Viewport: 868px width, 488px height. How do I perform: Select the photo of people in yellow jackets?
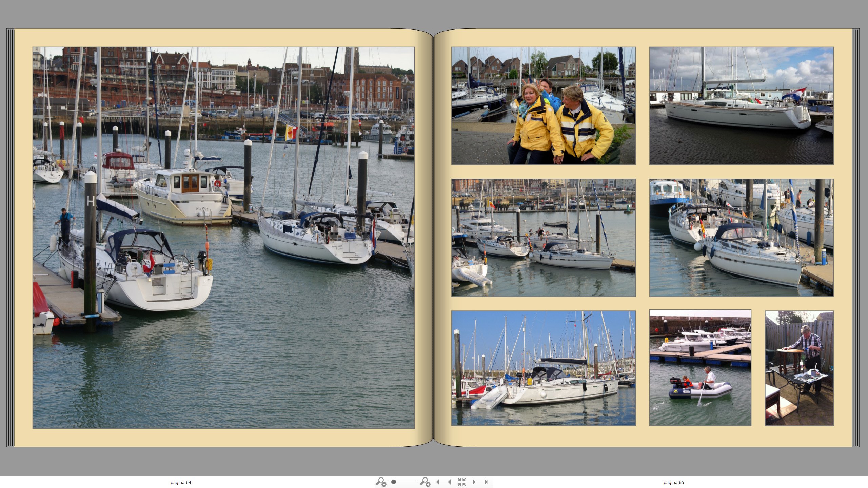[x=543, y=106]
